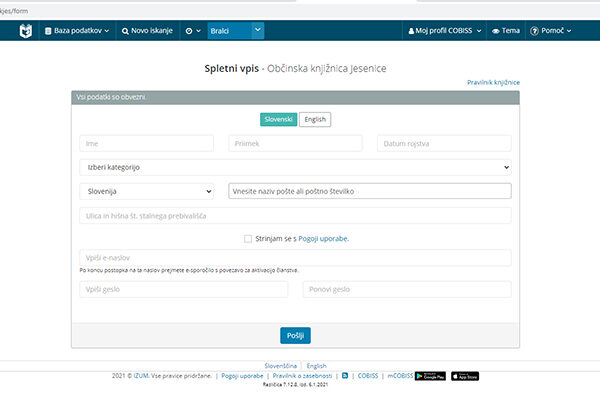
Task: Check Strinjam se s Pogoji uporabe box
Action: click(248, 239)
